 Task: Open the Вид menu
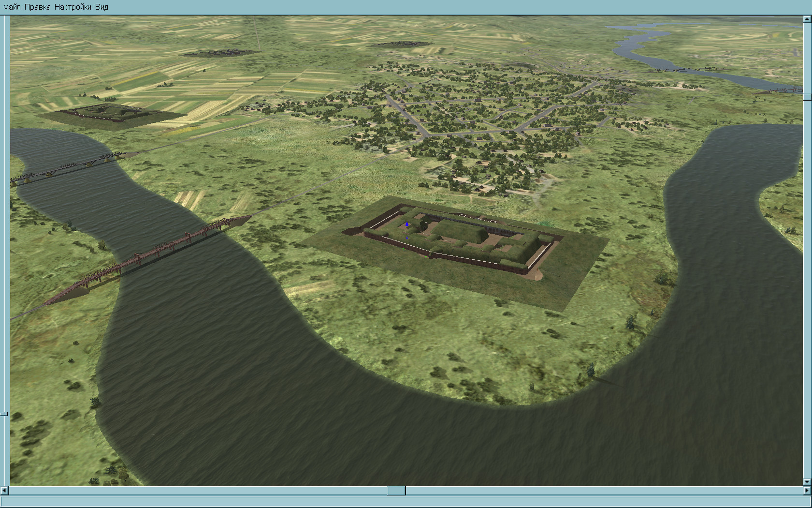coord(101,7)
